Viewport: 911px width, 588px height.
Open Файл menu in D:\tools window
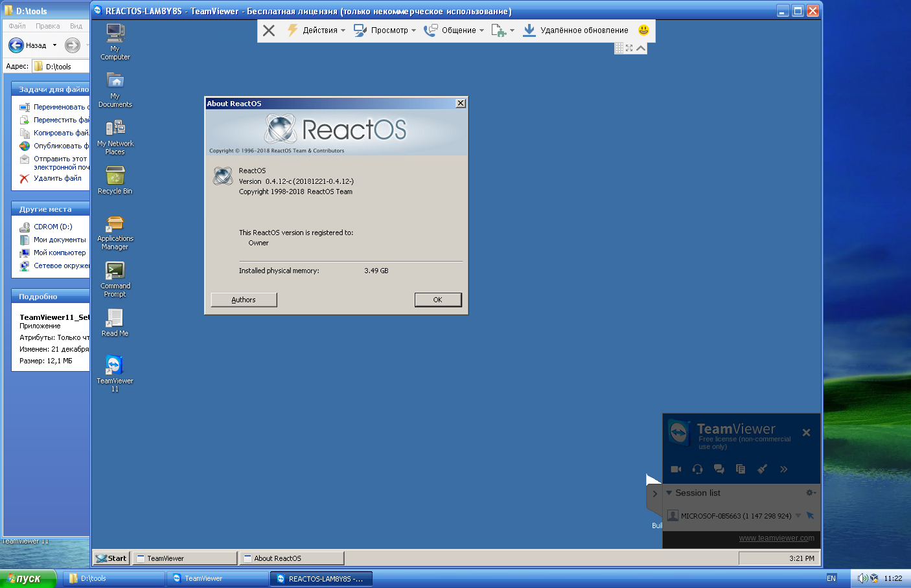click(17, 26)
